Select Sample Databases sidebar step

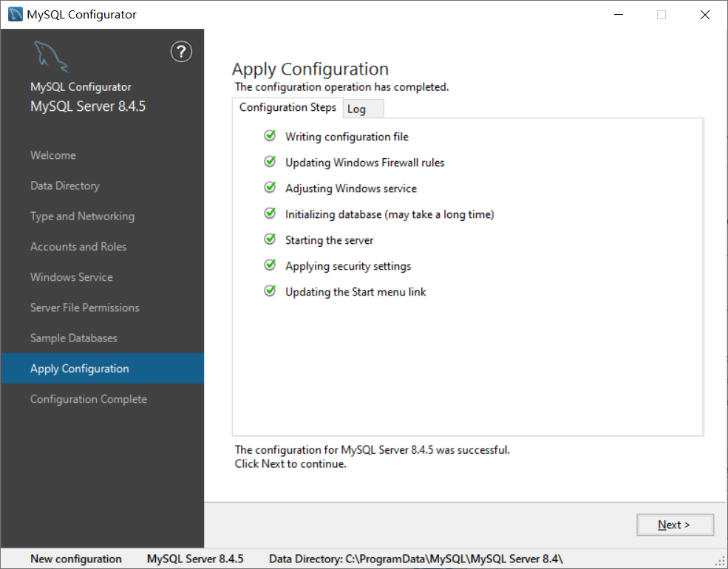(74, 338)
